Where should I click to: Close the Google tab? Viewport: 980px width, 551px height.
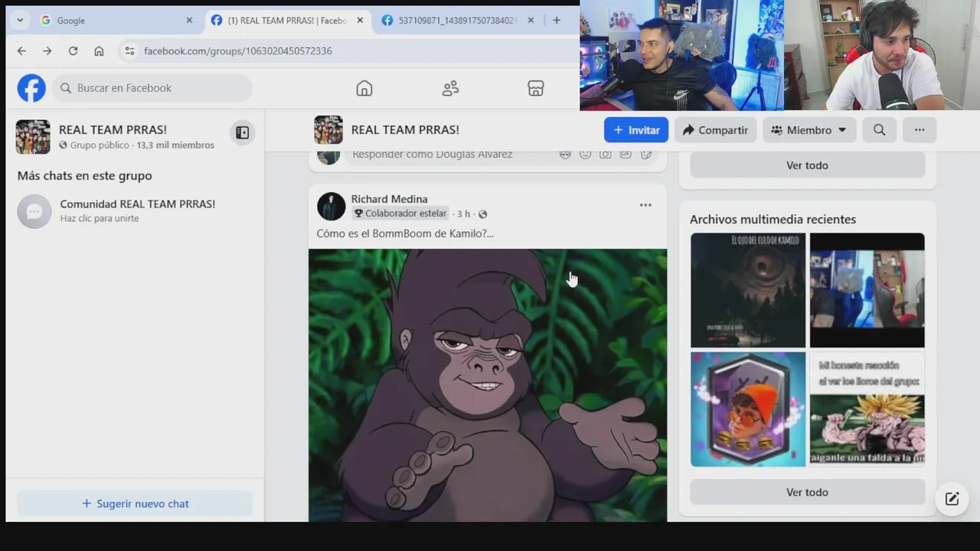189,21
